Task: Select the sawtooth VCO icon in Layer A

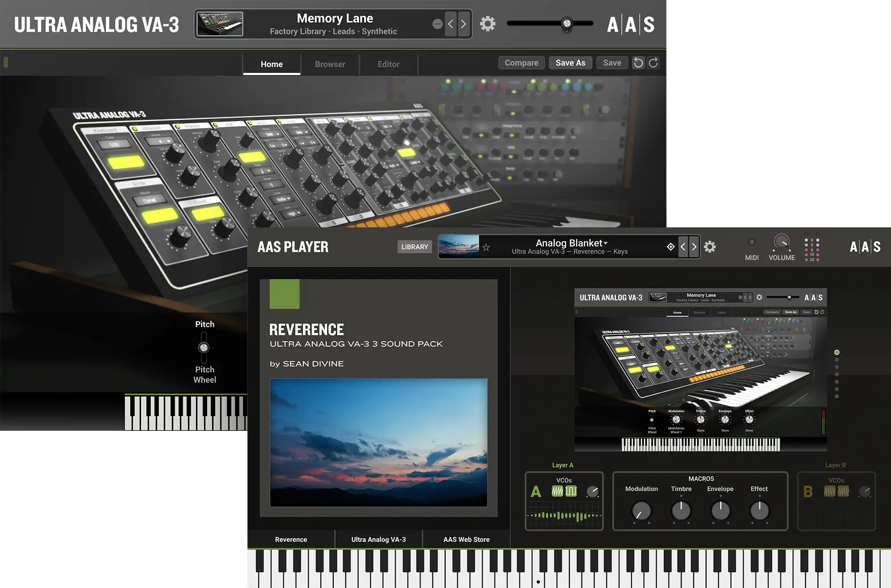Action: (x=557, y=491)
